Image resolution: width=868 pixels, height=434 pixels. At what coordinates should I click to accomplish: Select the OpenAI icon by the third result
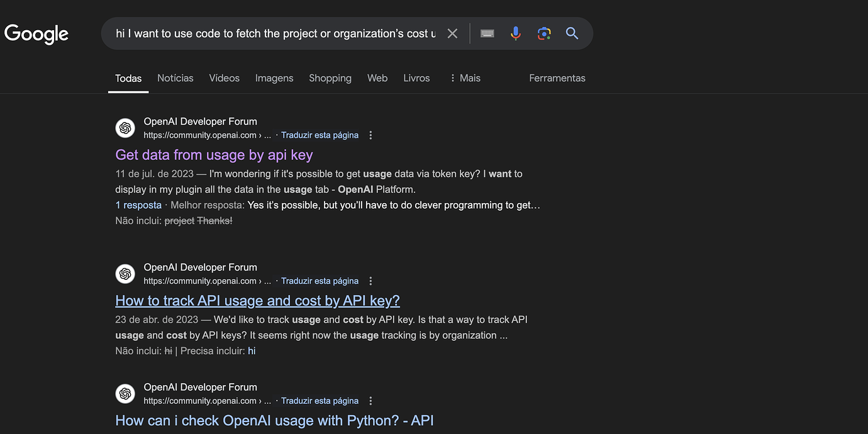pyautogui.click(x=125, y=393)
